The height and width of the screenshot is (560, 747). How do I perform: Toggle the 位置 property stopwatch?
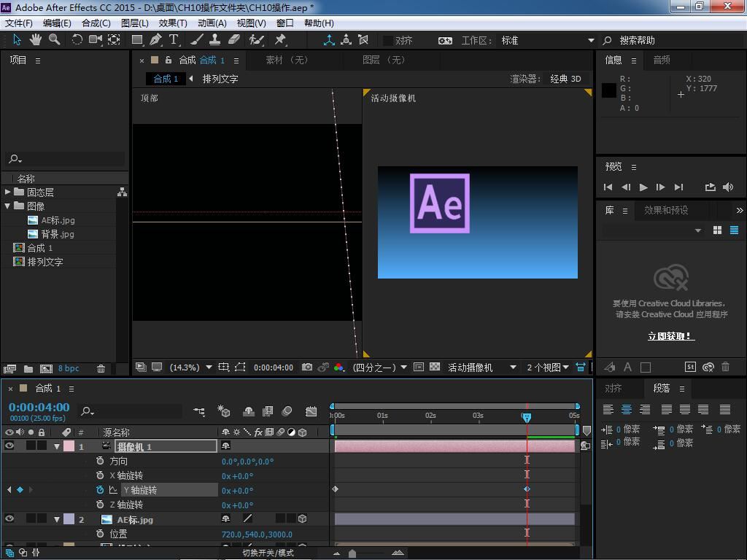pyautogui.click(x=99, y=534)
